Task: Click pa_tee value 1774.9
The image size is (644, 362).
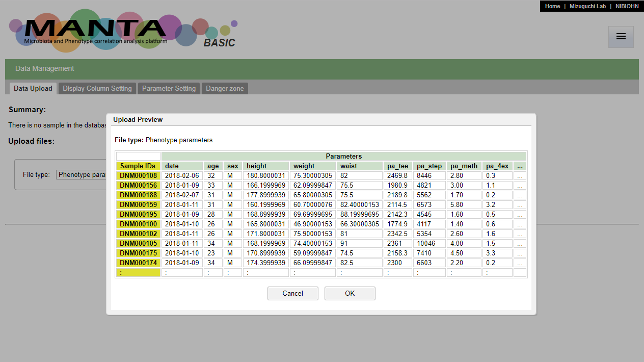Action: tap(398, 224)
